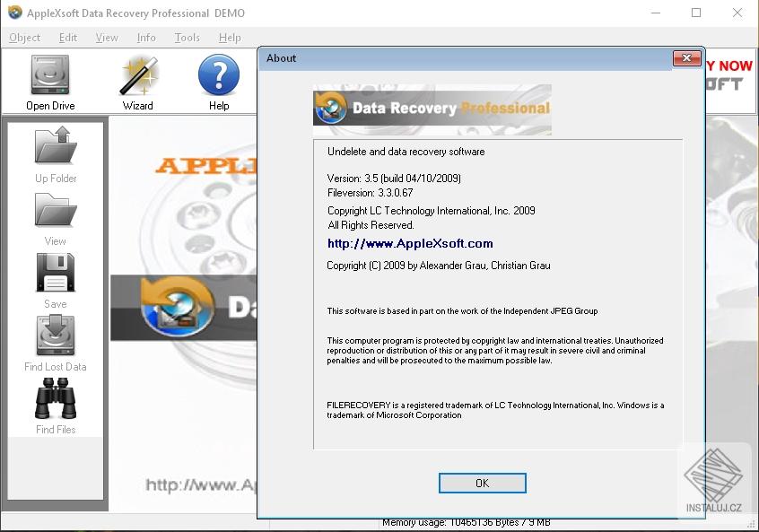Close the About dialog
Screen dimensions: 759x532
point(686,58)
